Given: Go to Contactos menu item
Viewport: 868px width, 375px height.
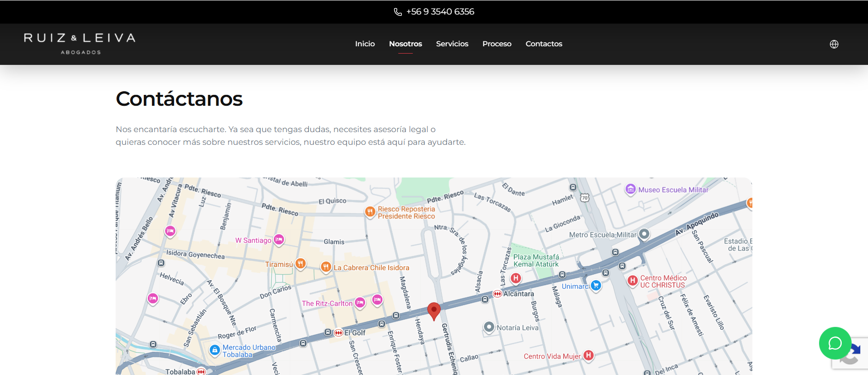Looking at the screenshot, I should point(544,44).
